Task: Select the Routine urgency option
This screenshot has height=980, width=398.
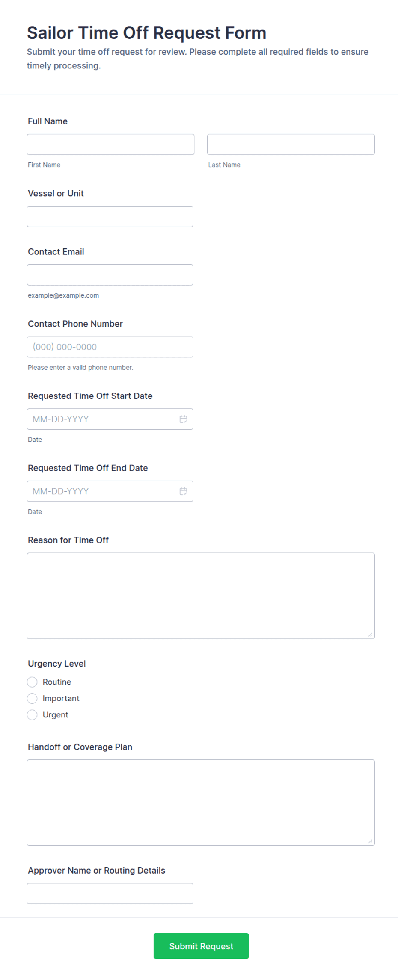Action: point(32,682)
